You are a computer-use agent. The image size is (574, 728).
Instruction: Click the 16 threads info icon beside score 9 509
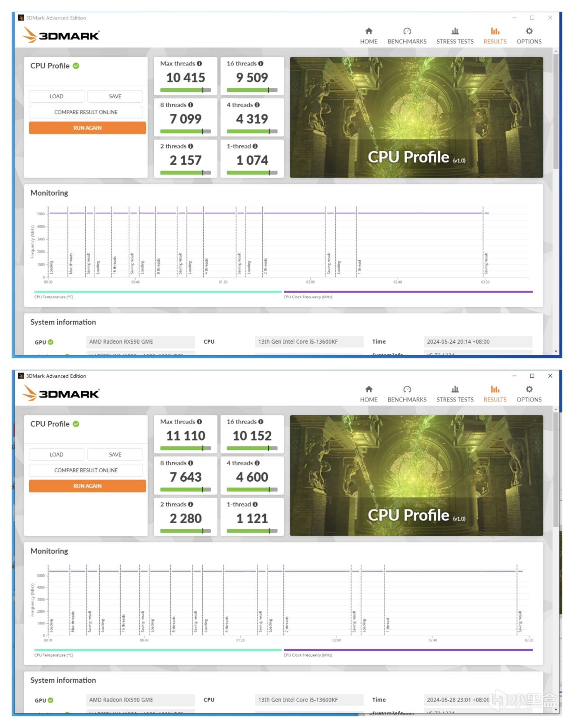click(x=261, y=64)
